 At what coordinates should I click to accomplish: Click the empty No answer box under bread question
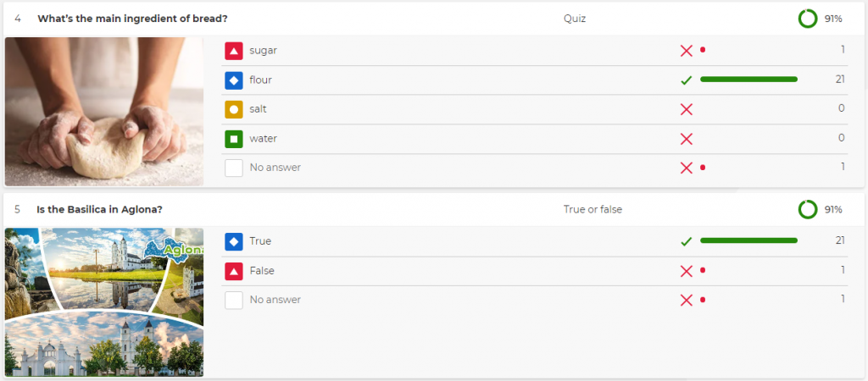click(x=234, y=168)
